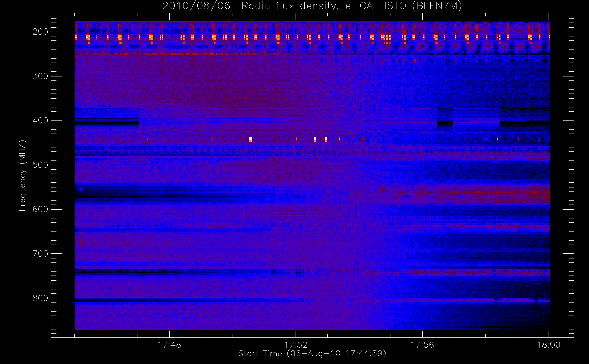Viewport: 589px width, 364px height.
Task: Click the 400 frequency tick label
Action: (x=40, y=120)
